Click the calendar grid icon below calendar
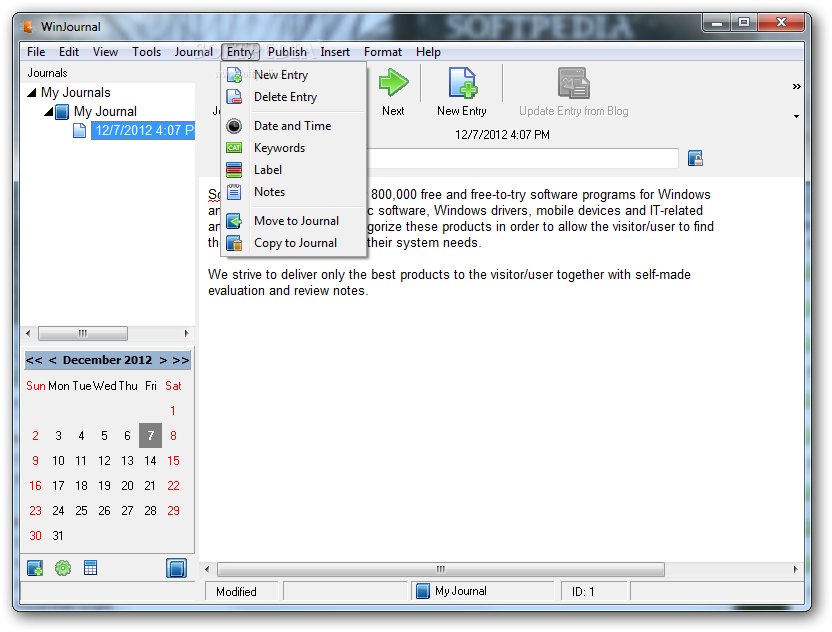 click(x=90, y=568)
